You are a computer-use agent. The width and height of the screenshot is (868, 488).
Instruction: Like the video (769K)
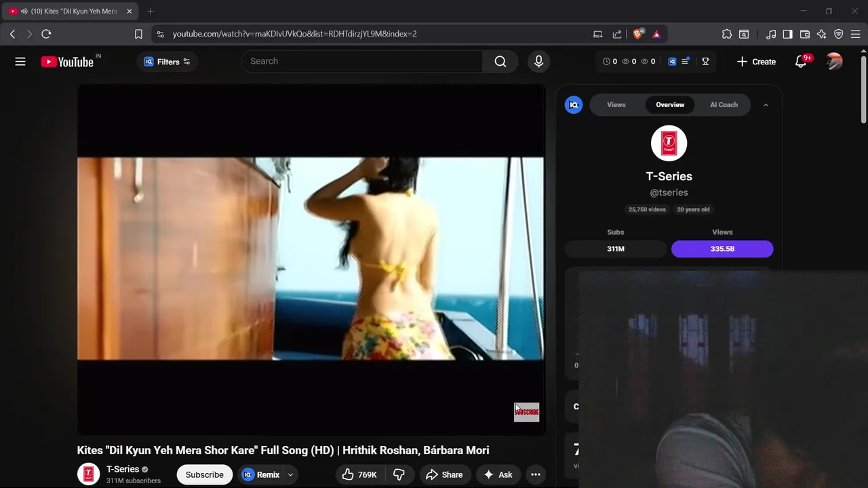click(360, 474)
